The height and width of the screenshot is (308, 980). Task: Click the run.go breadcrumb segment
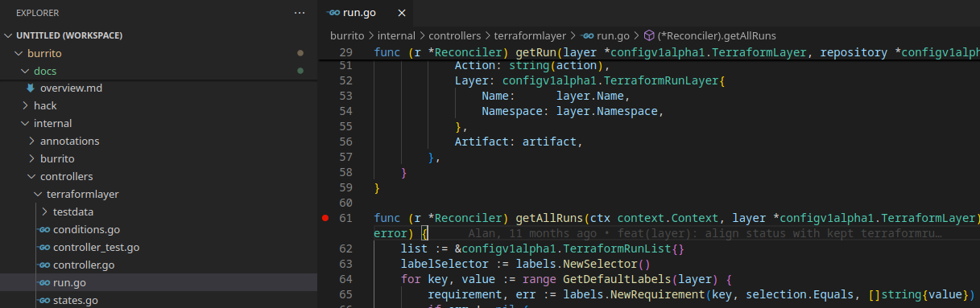tap(614, 36)
